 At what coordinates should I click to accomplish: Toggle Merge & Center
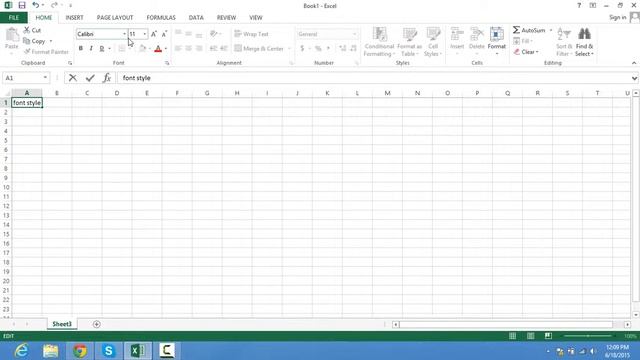point(259,49)
